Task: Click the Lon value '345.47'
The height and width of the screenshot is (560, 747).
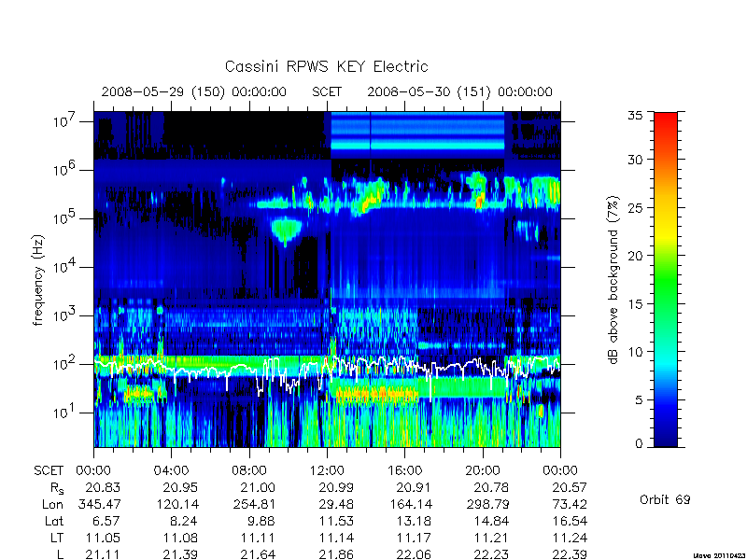Action: 99,504
